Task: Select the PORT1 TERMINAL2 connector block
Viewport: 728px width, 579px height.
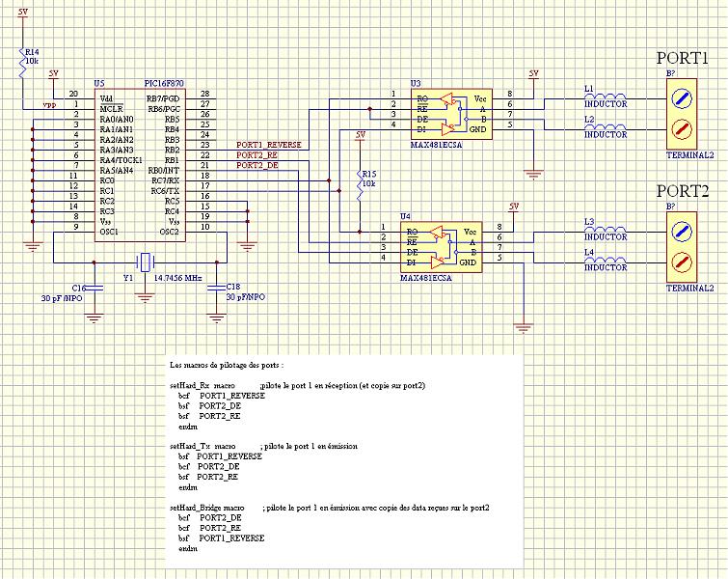Action: 682,114
